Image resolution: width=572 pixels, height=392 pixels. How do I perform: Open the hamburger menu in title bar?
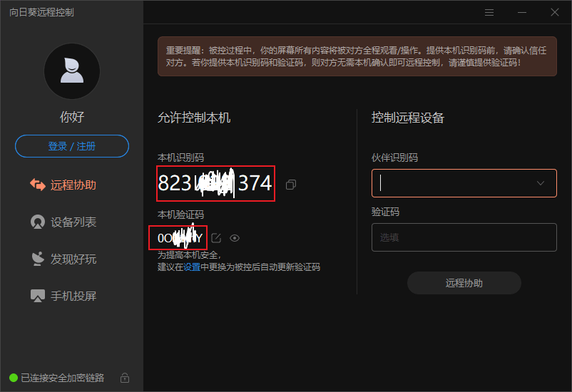[489, 12]
